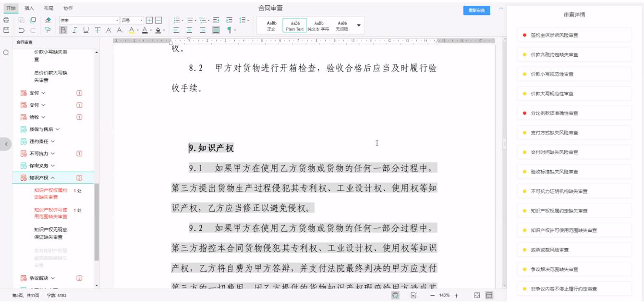Screen dimensions: 644x302
Task: Click the multilevel list icon
Action: (203, 20)
